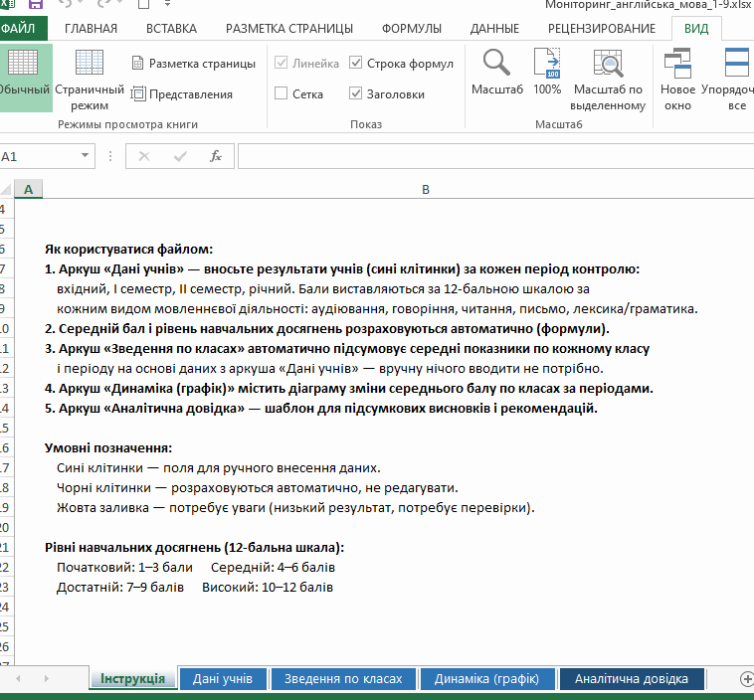
Task: Click the insert function fx icon
Action: [x=216, y=156]
